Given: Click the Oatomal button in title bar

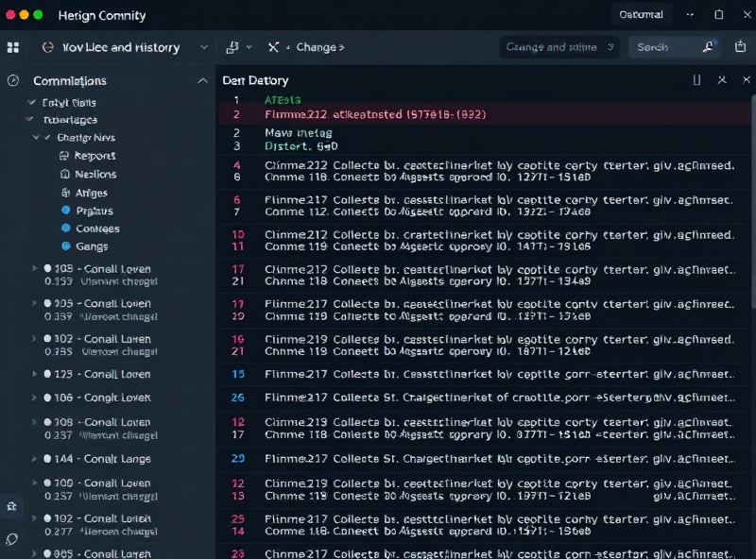Looking at the screenshot, I should (x=641, y=15).
